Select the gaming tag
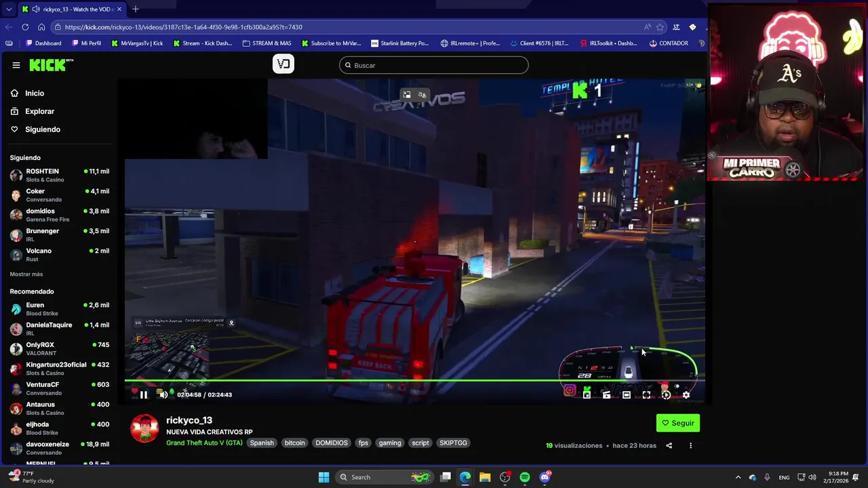This screenshot has width=868, height=488. pos(390,443)
